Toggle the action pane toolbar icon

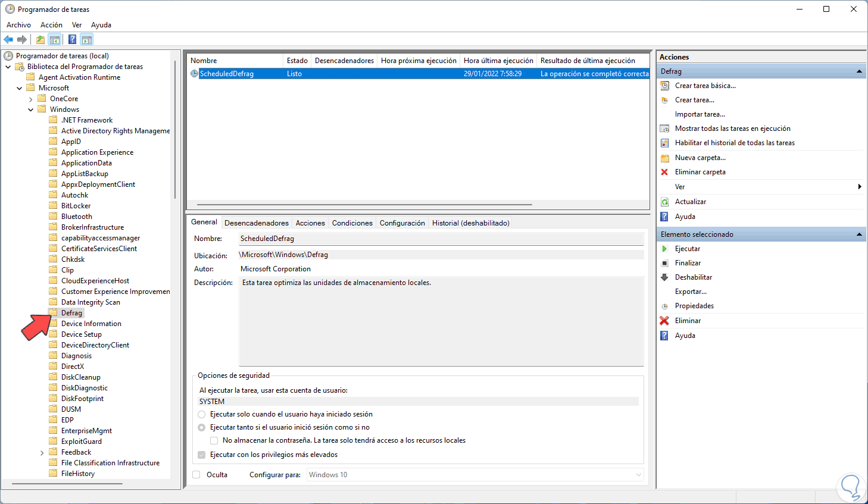pos(87,40)
